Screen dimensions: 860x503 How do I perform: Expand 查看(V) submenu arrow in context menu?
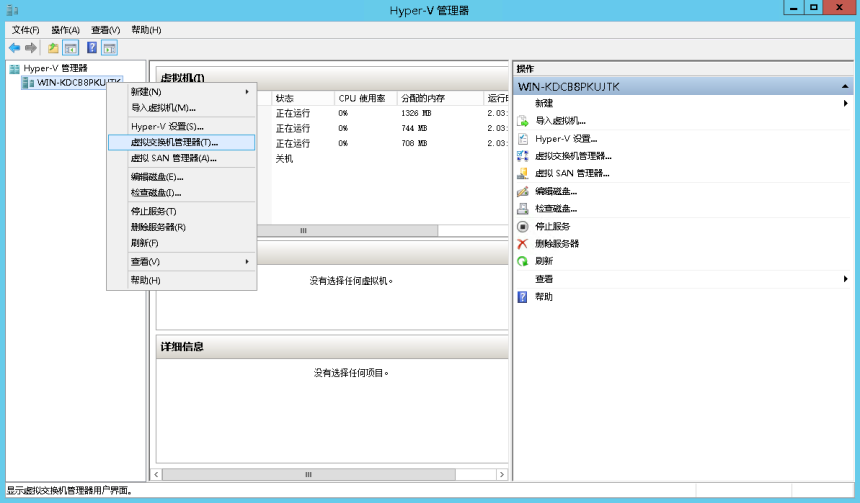(247, 262)
